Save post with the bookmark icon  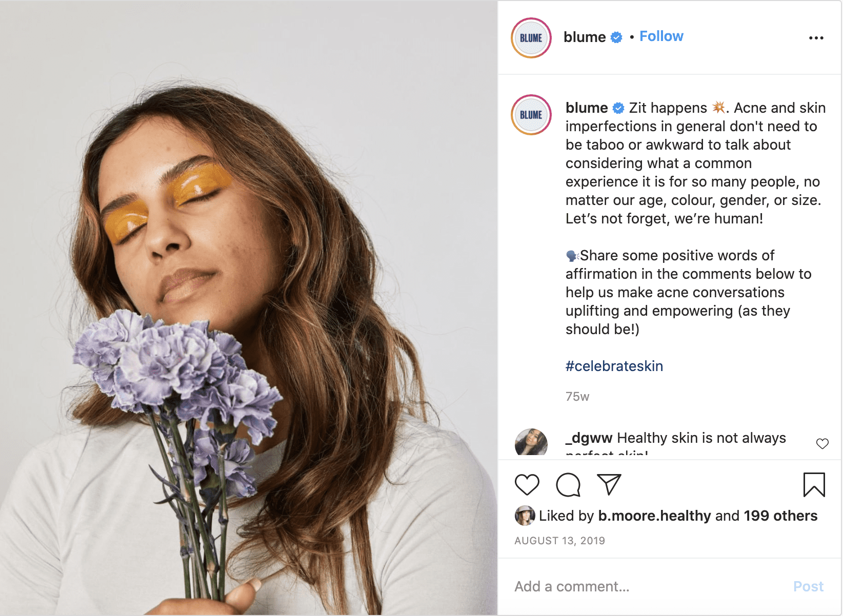814,485
